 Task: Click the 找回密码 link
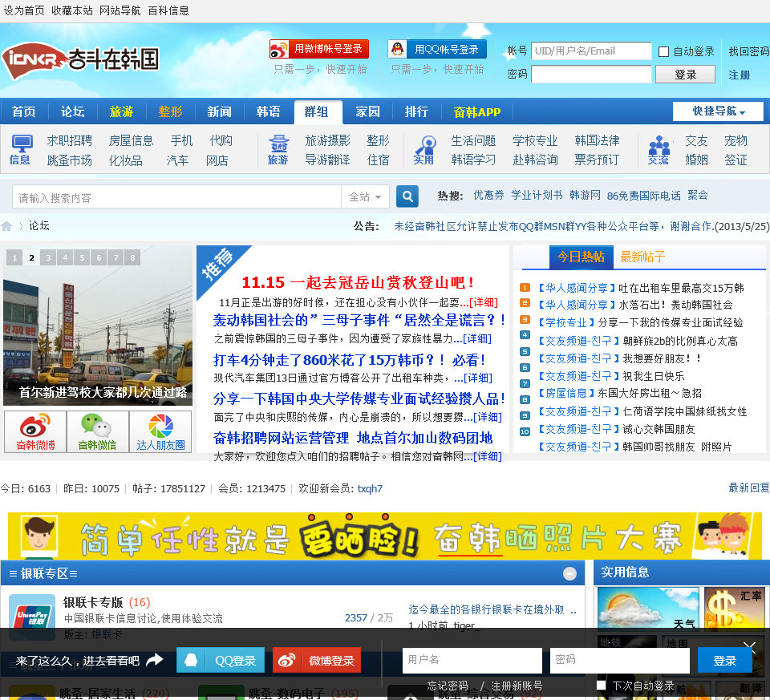click(748, 51)
